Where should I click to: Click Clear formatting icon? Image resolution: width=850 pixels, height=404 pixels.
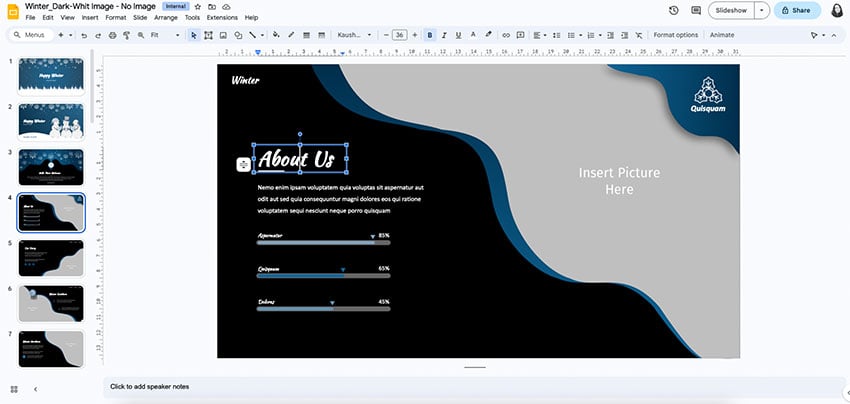[x=639, y=35]
